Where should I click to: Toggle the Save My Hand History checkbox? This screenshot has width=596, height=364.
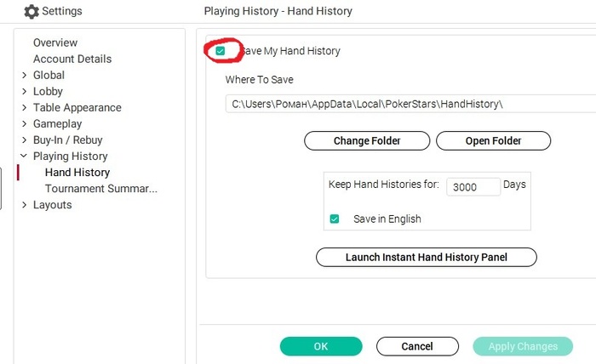click(220, 51)
